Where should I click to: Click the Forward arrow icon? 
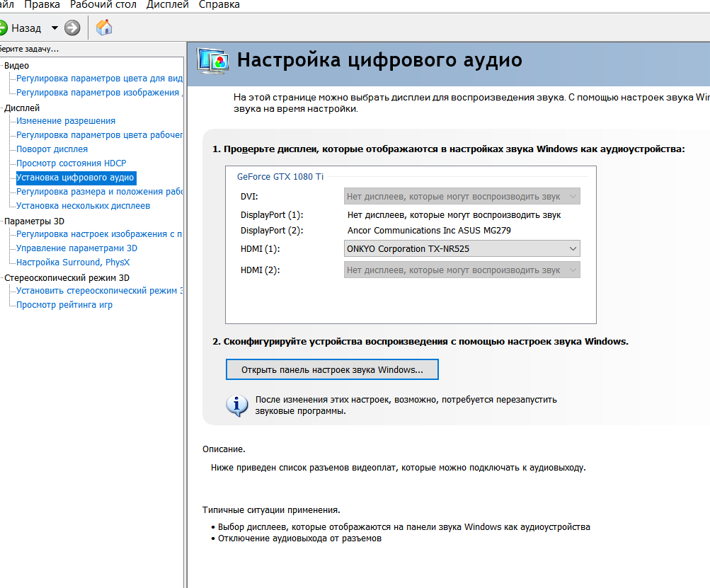[x=72, y=28]
